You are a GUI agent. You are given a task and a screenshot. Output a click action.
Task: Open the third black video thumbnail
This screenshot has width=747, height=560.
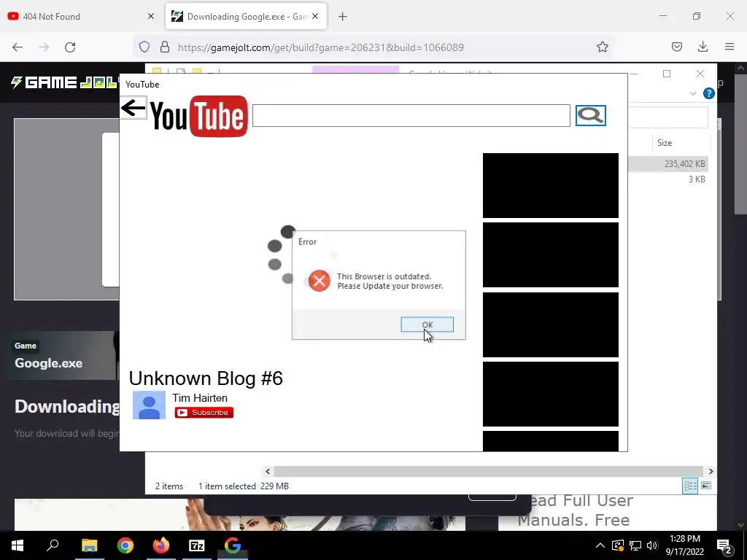[551, 324]
